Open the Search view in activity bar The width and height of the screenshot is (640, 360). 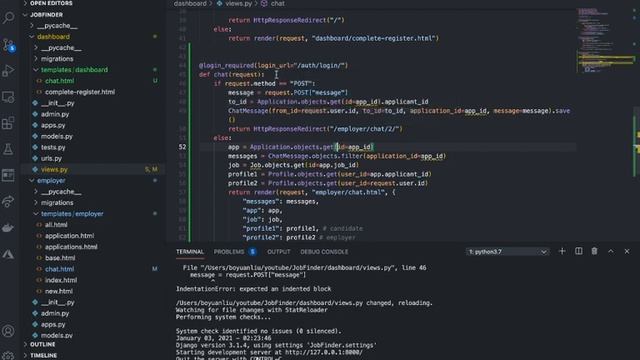[9, 18]
